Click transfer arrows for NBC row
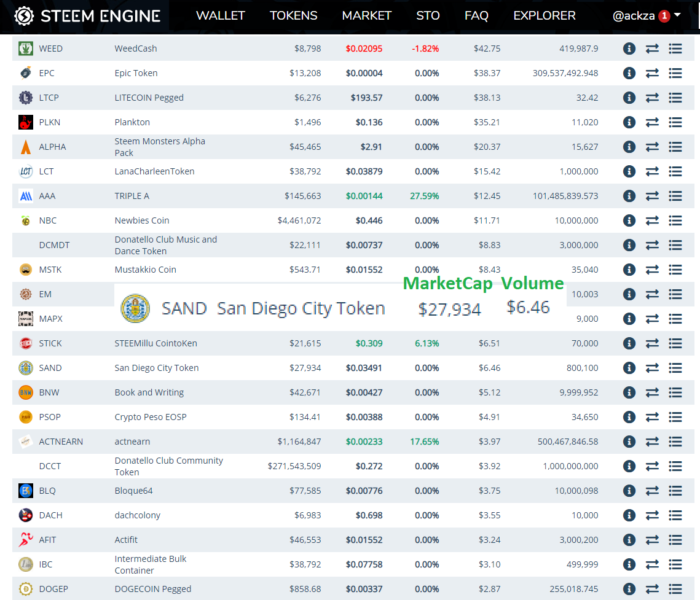 click(x=652, y=220)
